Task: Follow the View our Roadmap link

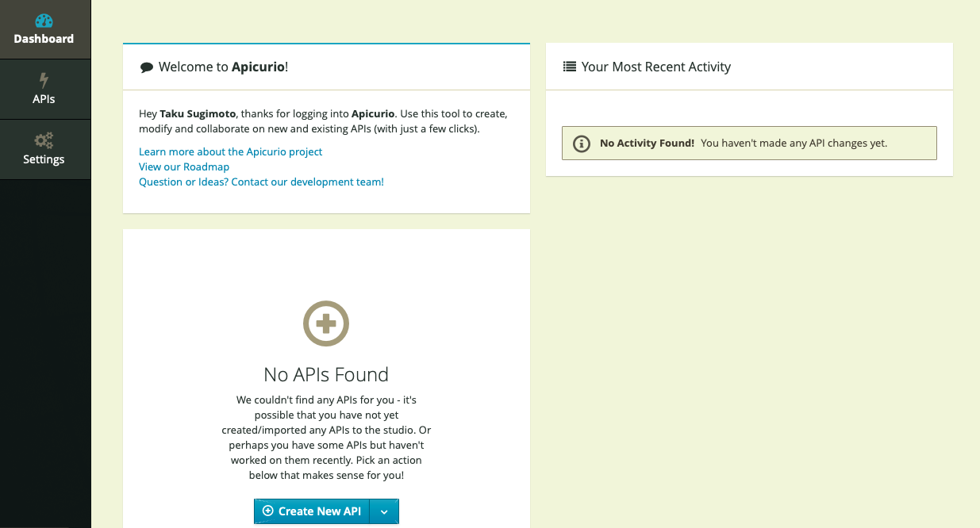Action: tap(184, 166)
